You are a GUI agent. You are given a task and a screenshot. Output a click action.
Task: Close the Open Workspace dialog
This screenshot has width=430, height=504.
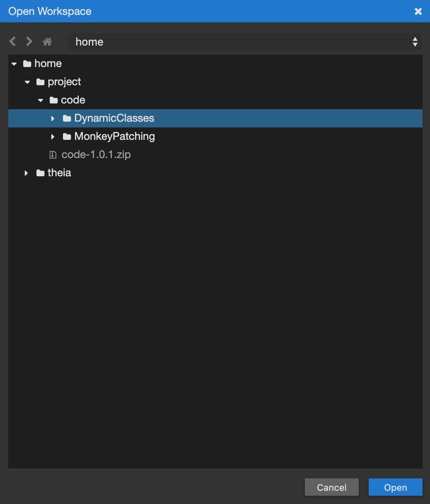pos(418,11)
